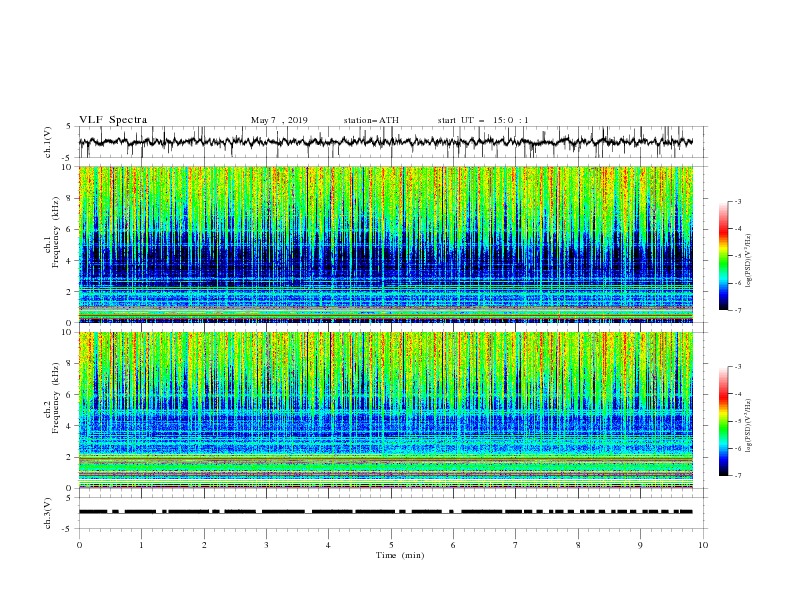792x612 pixels.
Task: Click the ch.1 voltage waveform trace
Action: 386,142
